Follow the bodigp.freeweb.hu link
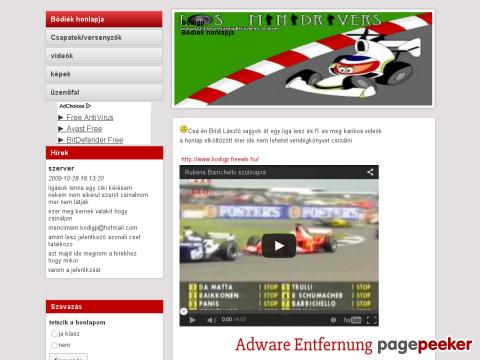 click(220, 159)
